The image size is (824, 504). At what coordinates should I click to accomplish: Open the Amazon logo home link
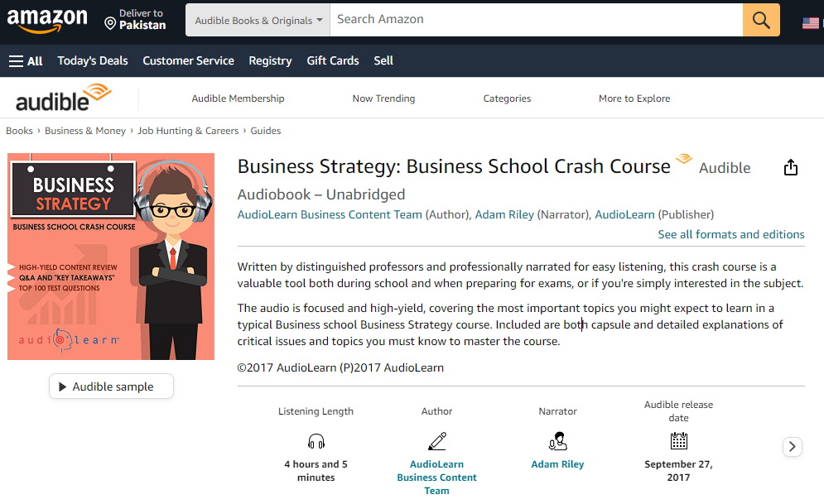[x=47, y=21]
